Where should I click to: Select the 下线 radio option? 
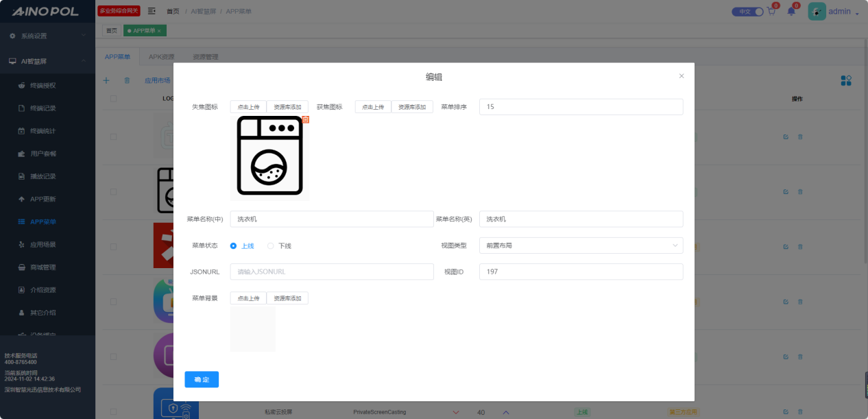(x=271, y=246)
